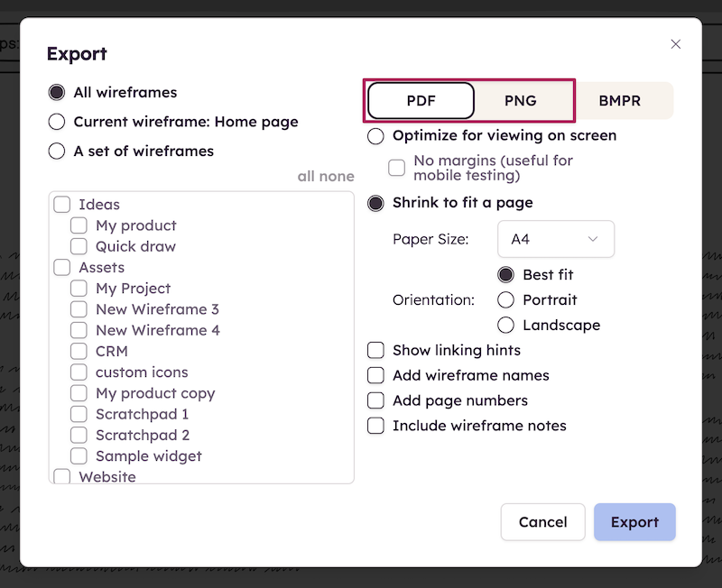The height and width of the screenshot is (588, 722).
Task: Click the 'none' selection link
Action: click(x=338, y=177)
